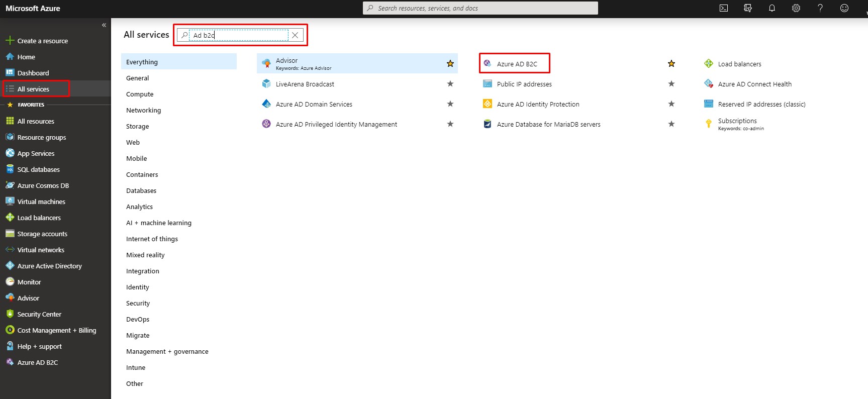
Task: Open Directory and subscription filter icon
Action: [x=748, y=8]
